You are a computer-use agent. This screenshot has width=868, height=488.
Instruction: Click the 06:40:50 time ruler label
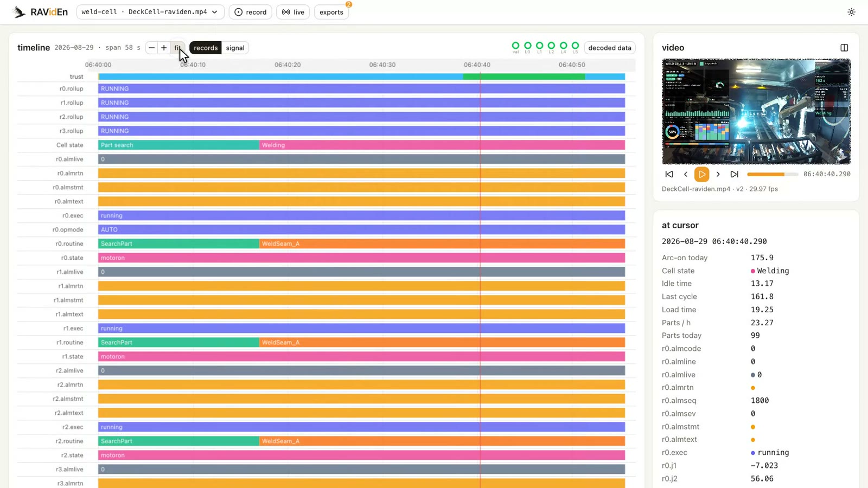572,65
